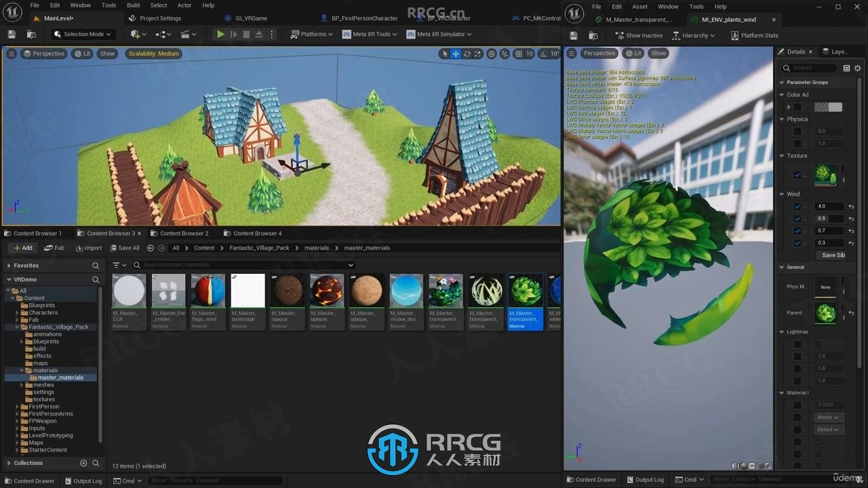Click the Select mode cursor icon in the viewport
Image resolution: width=868 pixels, height=488 pixels.
click(445, 54)
